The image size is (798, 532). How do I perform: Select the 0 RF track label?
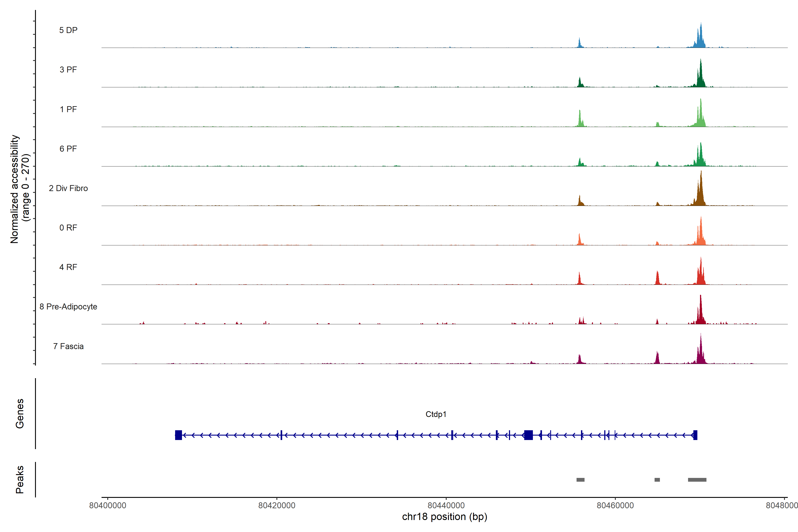click(68, 228)
